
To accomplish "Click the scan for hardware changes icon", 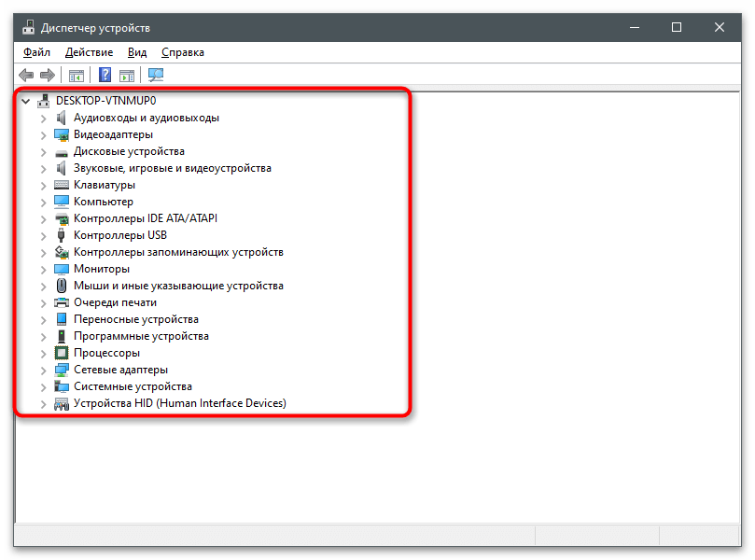I will [156, 75].
